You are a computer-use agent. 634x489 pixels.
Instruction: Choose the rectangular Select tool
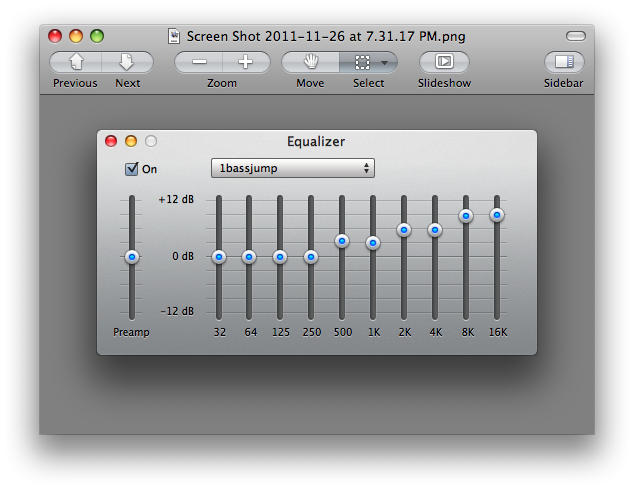[362, 62]
